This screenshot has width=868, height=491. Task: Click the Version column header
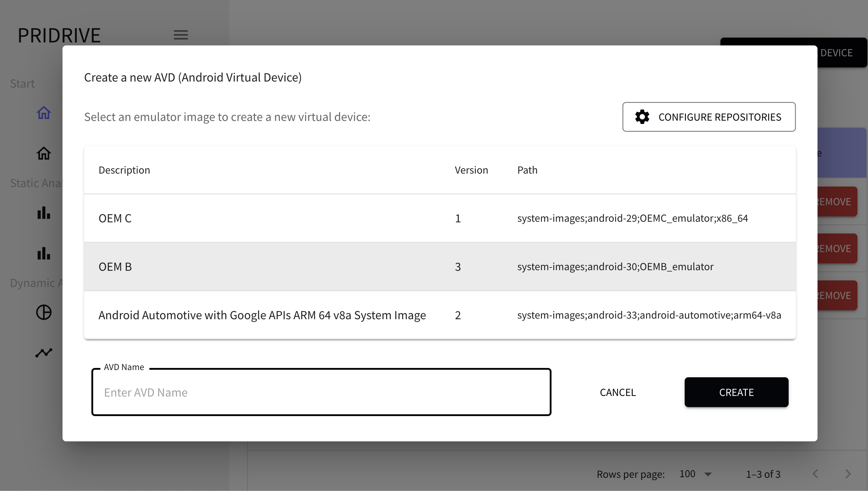(471, 170)
